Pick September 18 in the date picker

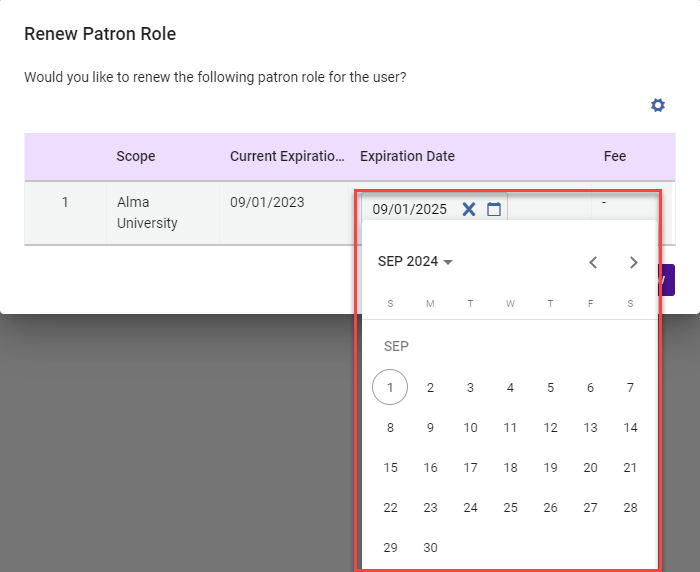tap(510, 468)
